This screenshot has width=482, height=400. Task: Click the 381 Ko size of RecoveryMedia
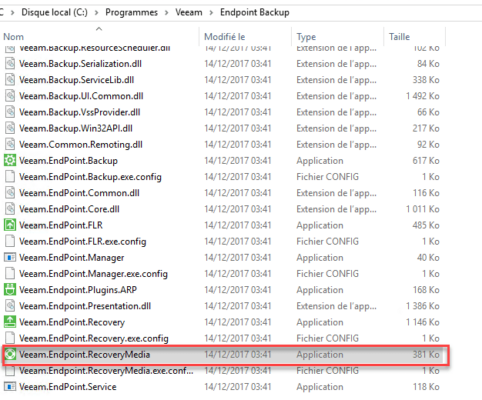[426, 355]
